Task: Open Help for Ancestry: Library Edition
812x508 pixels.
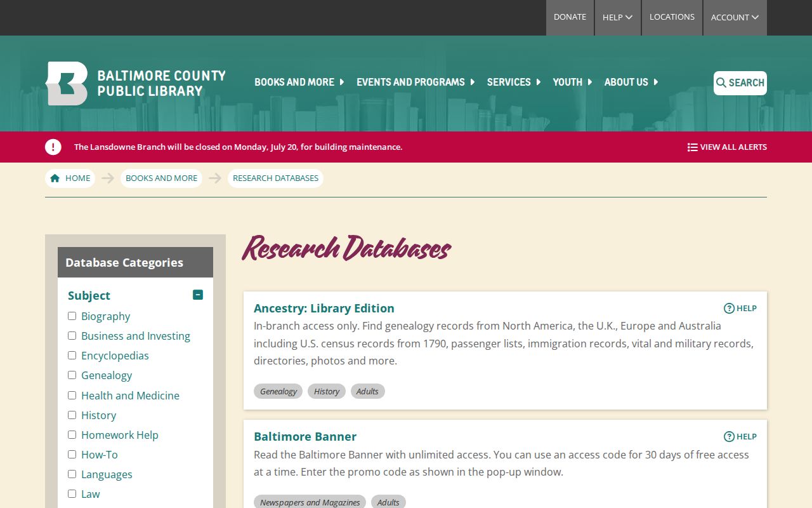Action: pos(740,308)
